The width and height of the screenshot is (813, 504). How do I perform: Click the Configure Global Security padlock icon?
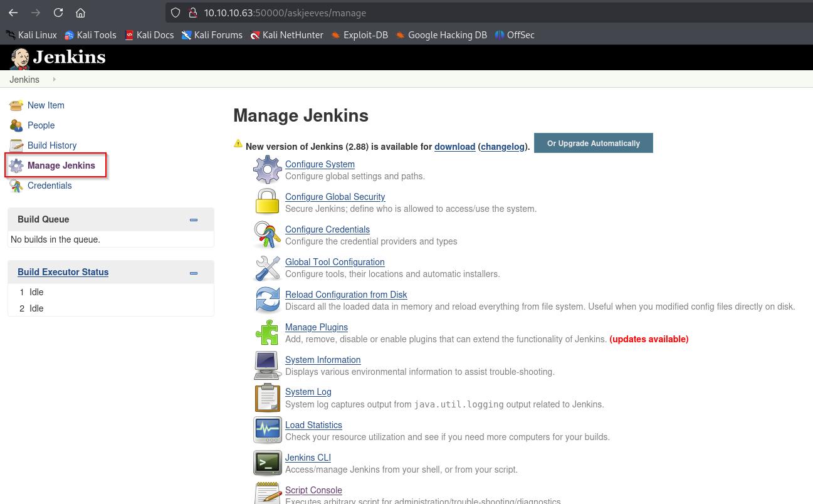coord(268,202)
